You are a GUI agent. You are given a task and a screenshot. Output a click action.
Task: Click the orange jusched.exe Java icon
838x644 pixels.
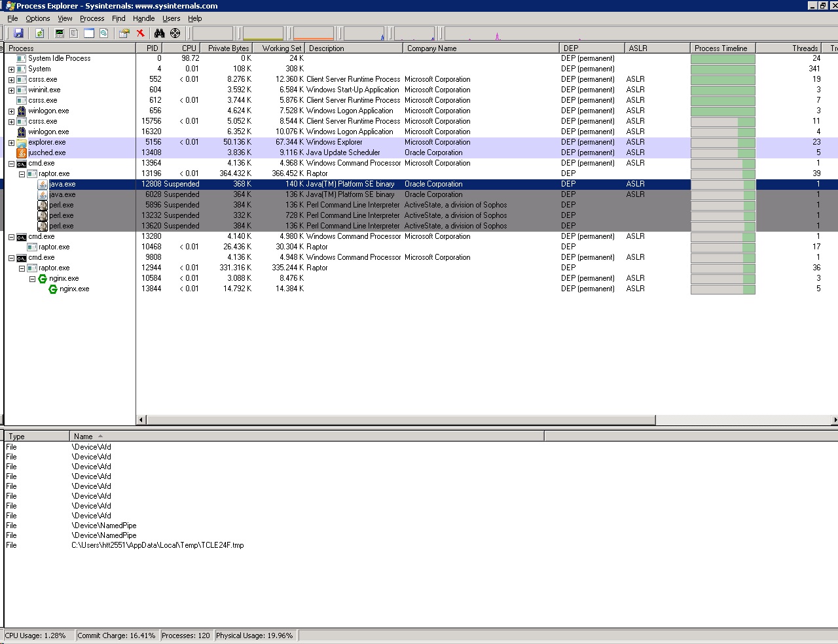pos(22,152)
